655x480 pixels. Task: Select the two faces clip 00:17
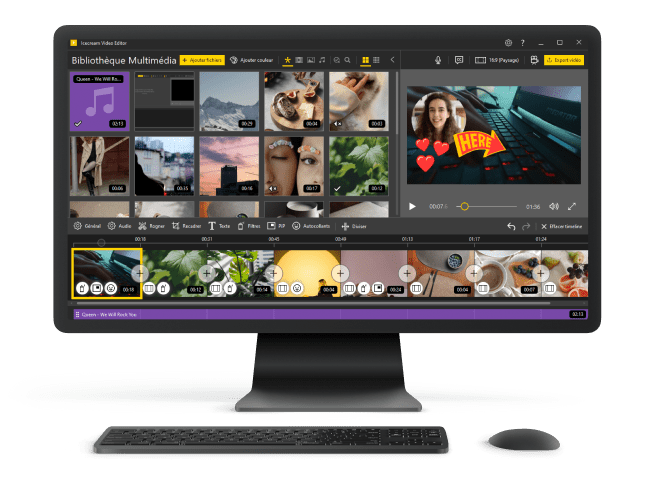pyautogui.click(x=294, y=166)
